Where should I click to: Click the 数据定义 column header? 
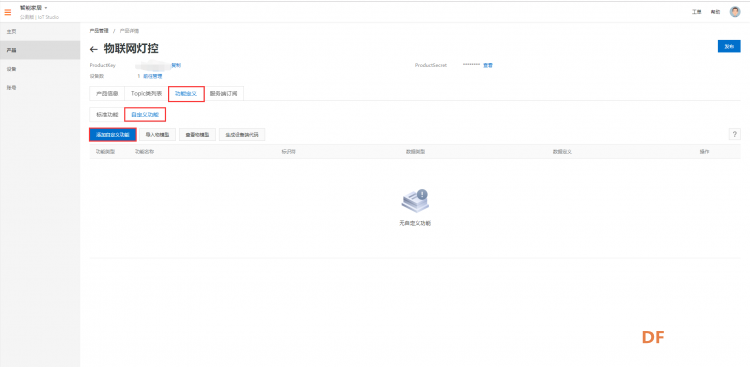click(x=562, y=152)
